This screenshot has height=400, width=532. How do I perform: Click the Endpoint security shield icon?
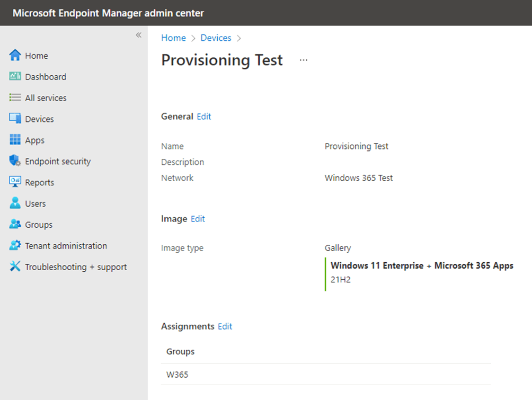click(x=15, y=161)
